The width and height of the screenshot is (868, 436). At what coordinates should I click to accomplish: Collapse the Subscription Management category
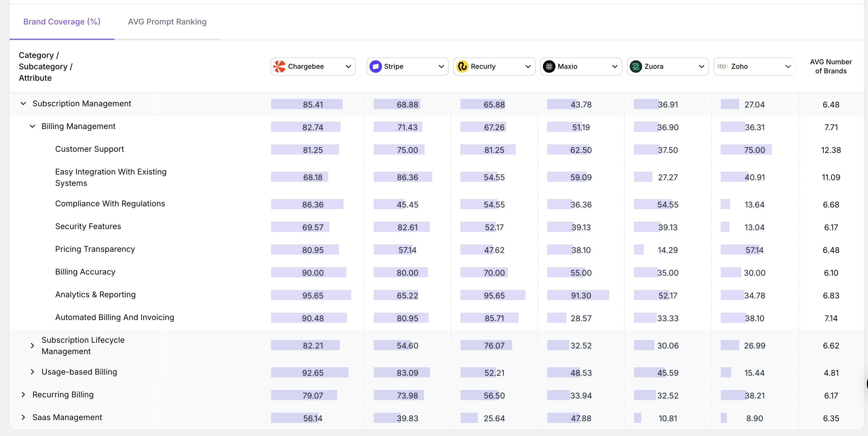pos(23,103)
